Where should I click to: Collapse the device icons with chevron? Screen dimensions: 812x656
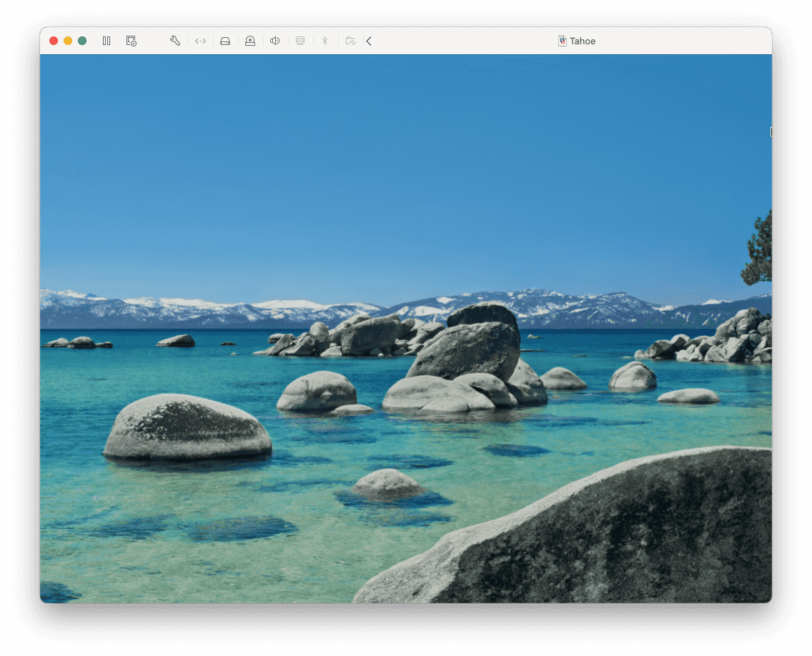click(x=369, y=41)
